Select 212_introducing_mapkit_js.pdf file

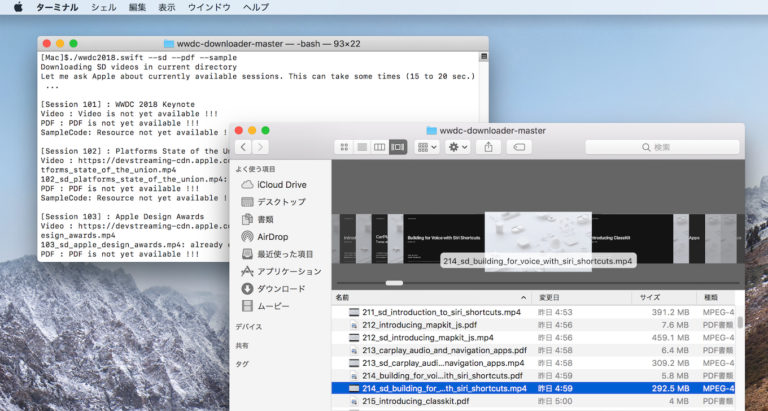coord(533,325)
